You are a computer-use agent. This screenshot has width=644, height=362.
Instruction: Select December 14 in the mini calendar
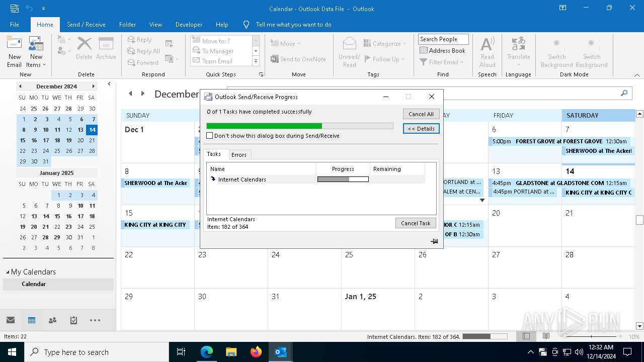92,130
